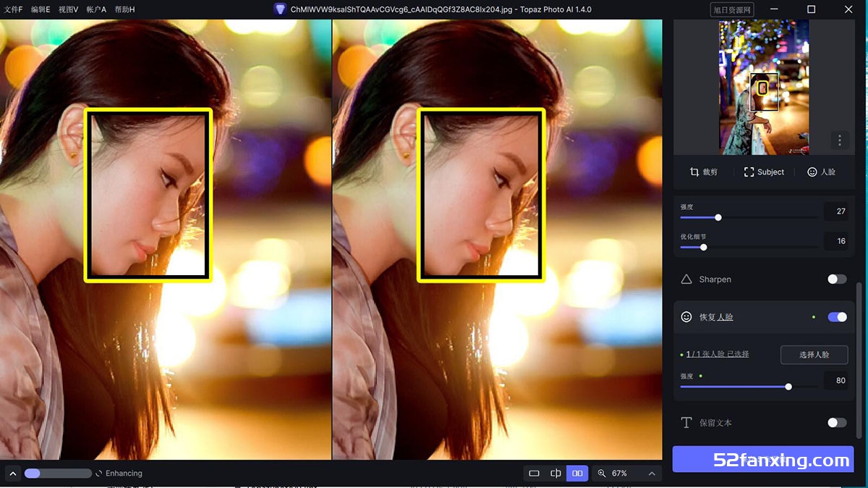Switch to single view mode

click(x=535, y=474)
